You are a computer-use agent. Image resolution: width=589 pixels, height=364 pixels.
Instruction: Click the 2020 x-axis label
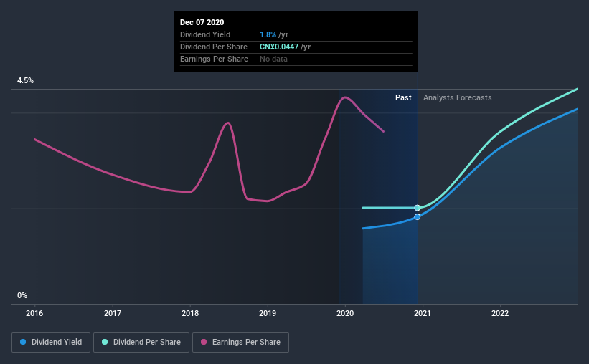345,313
